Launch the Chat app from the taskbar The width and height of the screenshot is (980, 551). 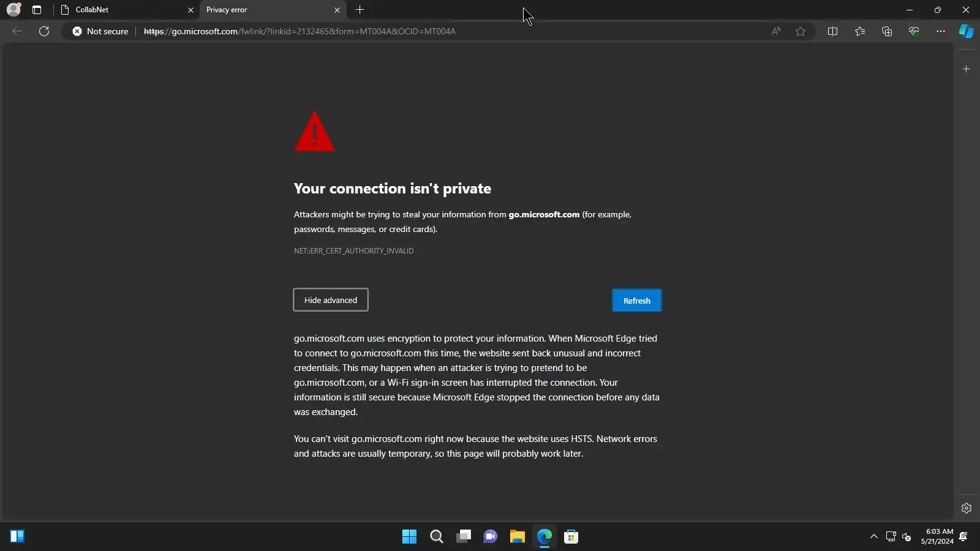pyautogui.click(x=491, y=537)
